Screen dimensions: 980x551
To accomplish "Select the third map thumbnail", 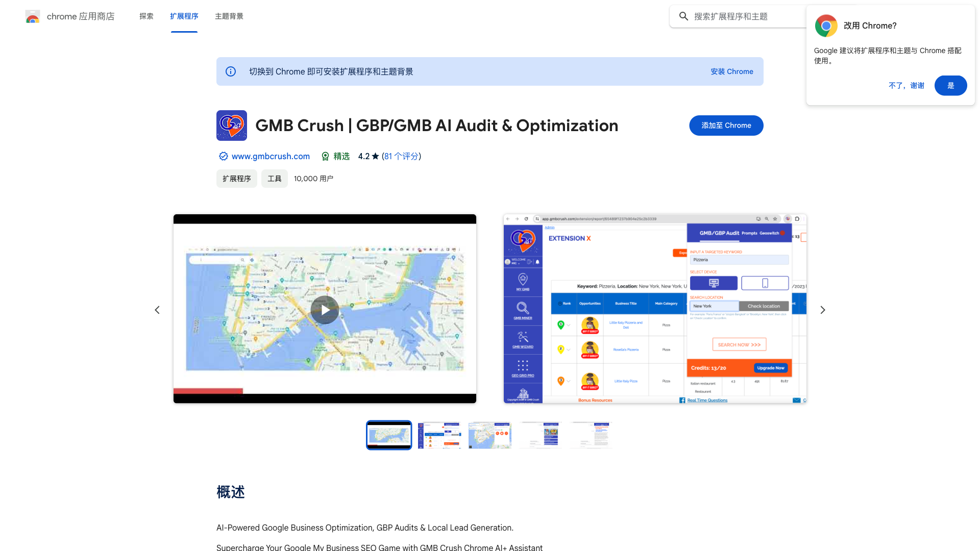I will click(x=490, y=435).
